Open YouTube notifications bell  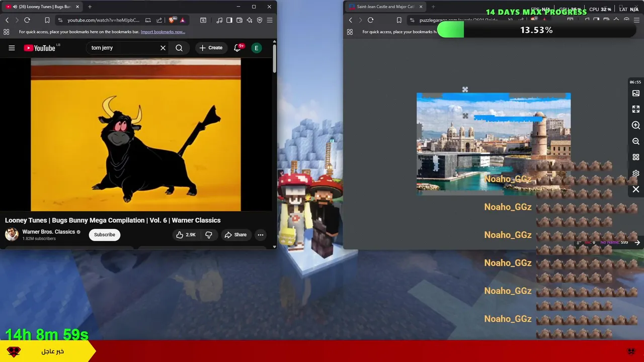click(x=238, y=48)
